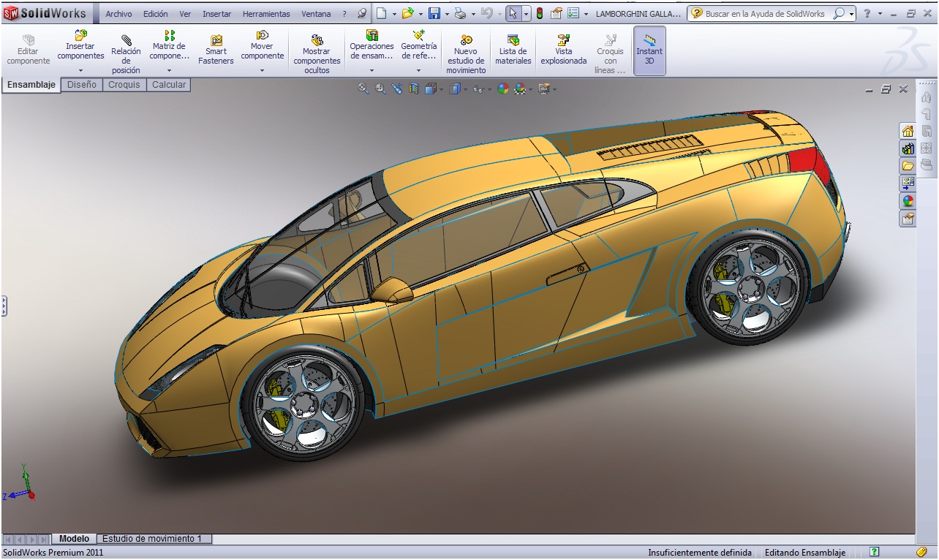Image resolution: width=939 pixels, height=560 pixels.
Task: Open the Geometría de referencia dropdown
Action: click(x=418, y=71)
